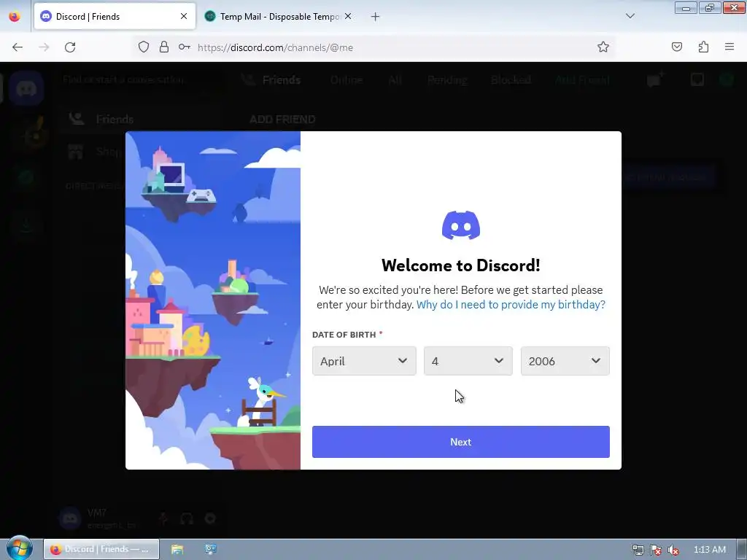Screen dimensions: 747x560
Task: Toggle microphone mute in user panel
Action: 163,518
